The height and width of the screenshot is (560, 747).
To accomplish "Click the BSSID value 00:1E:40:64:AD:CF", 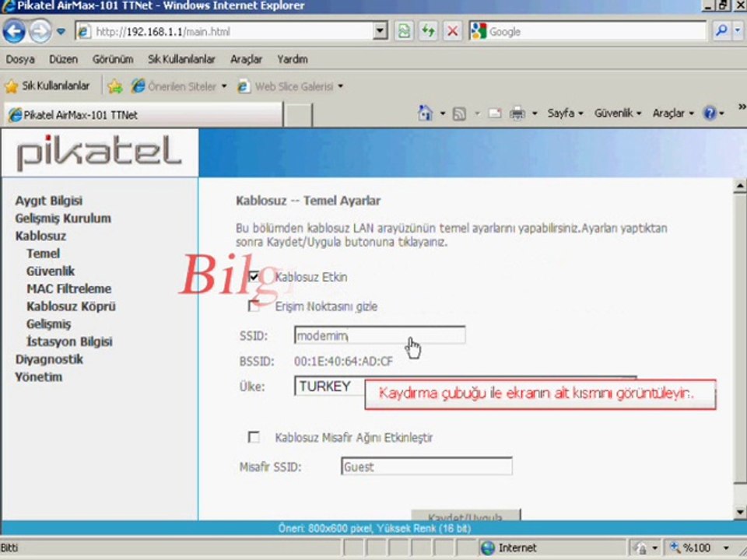I will tap(343, 362).
